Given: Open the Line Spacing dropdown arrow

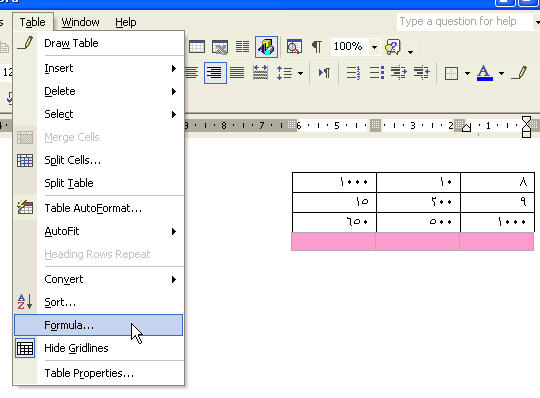Looking at the screenshot, I should point(300,73).
